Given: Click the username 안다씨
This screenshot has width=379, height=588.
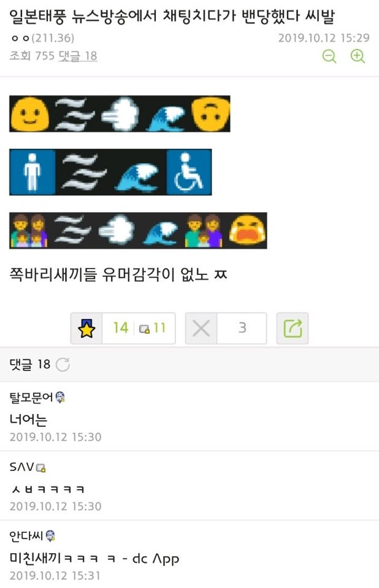Looking at the screenshot, I should coord(26,537).
